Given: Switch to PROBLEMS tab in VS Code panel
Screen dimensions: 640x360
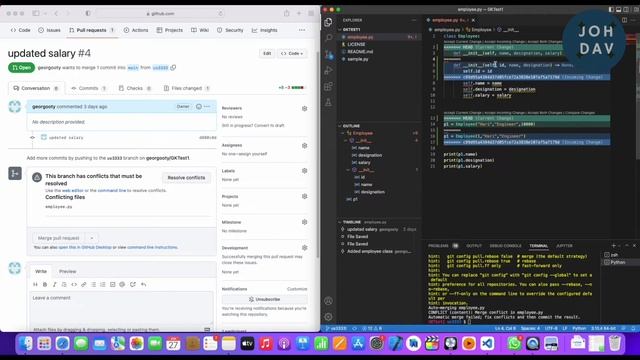Looking at the screenshot, I should pyautogui.click(x=438, y=246).
